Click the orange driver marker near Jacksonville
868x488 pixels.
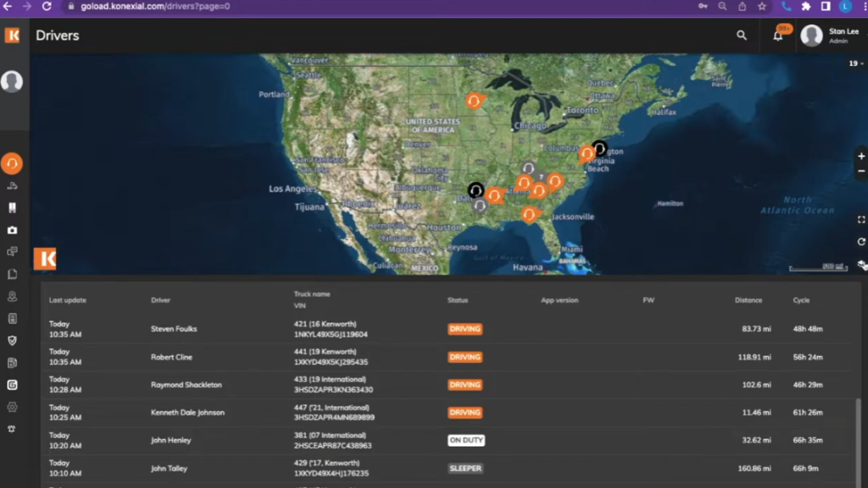pyautogui.click(x=530, y=214)
